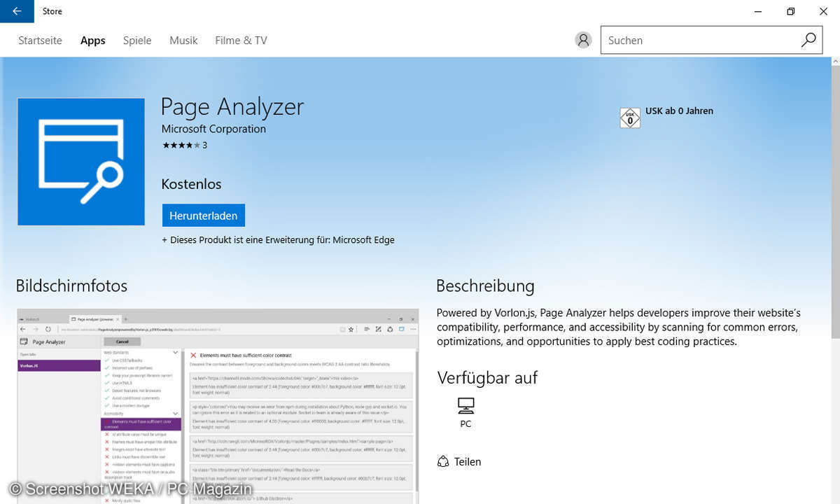The image size is (840, 504).
Task: Open the Musik tab
Action: pos(183,41)
